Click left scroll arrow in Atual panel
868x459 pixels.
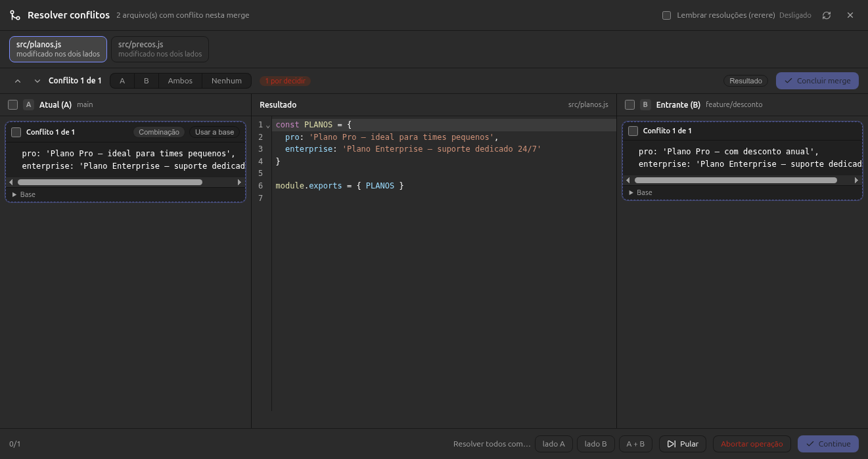(x=11, y=182)
